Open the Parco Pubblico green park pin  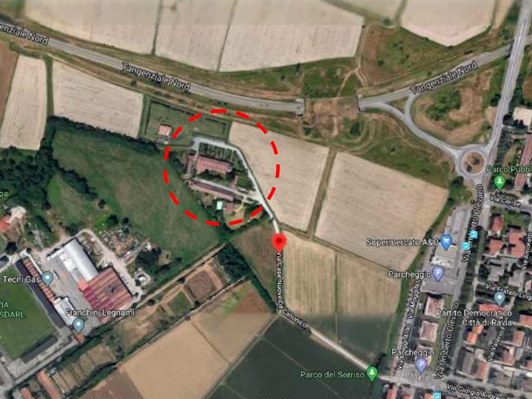499,182
